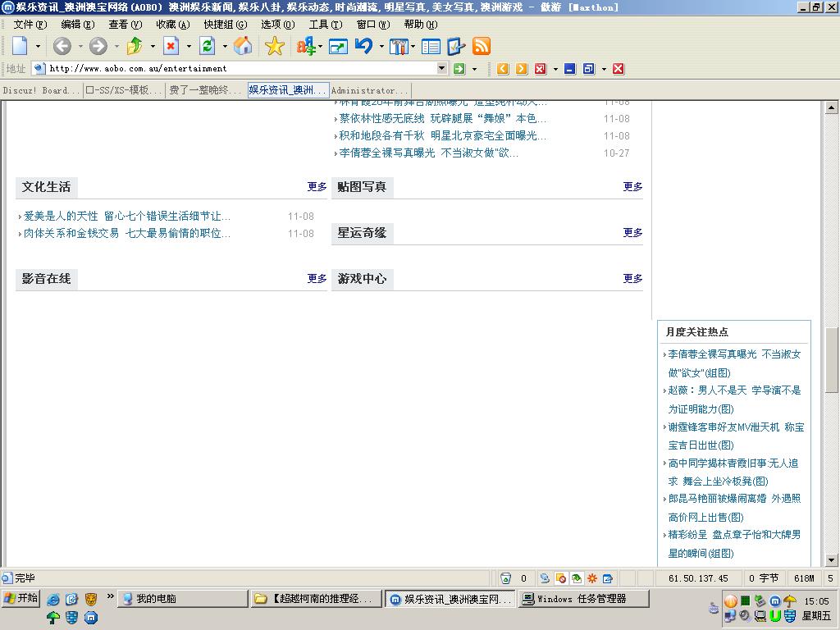This screenshot has width=840, height=630.
Task: Click the notepad with checkmark icon
Action: point(456,47)
